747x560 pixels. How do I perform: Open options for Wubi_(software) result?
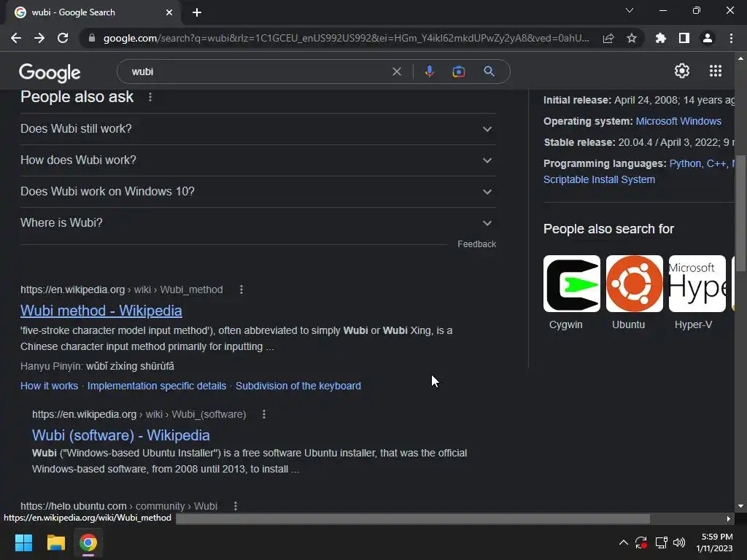click(264, 414)
